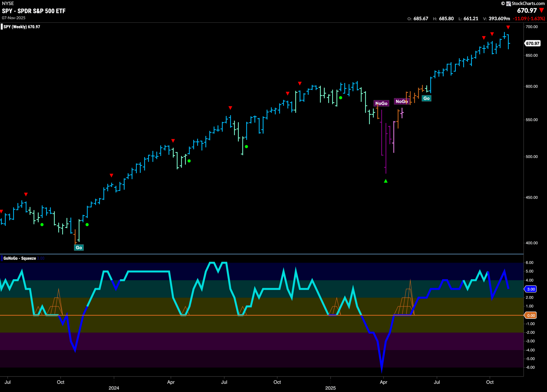The height and width of the screenshot is (392, 547).
Task: Click the StockCharts.com watermark logo
Action: [523, 3]
